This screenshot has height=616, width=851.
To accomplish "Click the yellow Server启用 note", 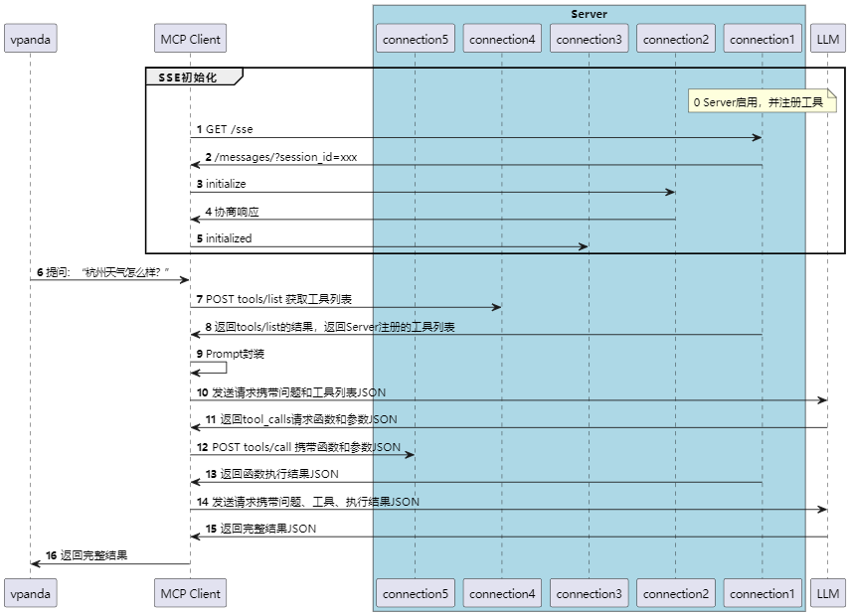I will pyautogui.click(x=762, y=102).
